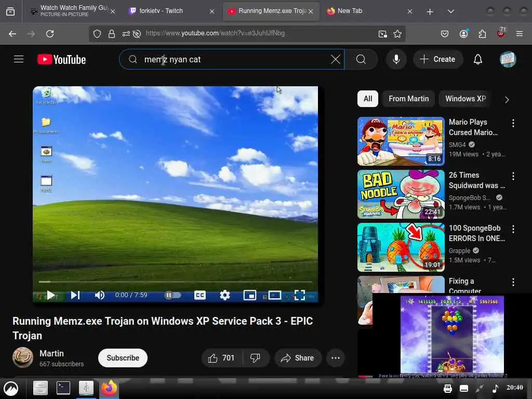Viewport: 532px width, 399px height.
Task: Enter fullscreen video mode
Action: coord(300,295)
